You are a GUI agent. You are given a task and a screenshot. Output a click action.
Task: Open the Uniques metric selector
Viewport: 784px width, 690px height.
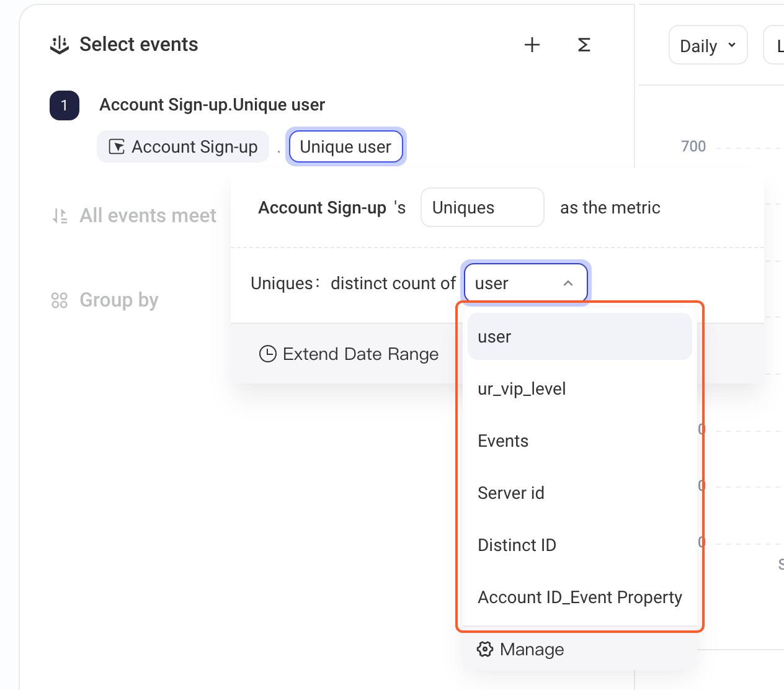tap(483, 207)
